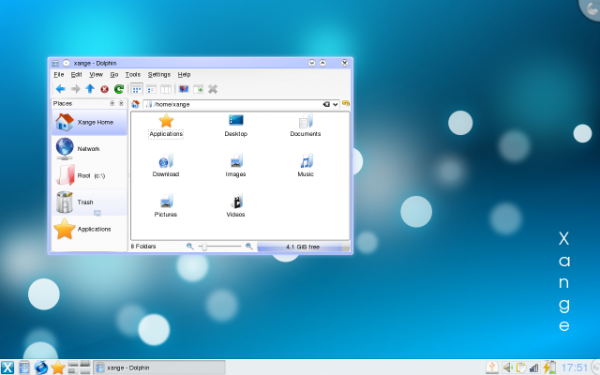
Task: Click the network signal tray icon
Action: click(x=534, y=368)
